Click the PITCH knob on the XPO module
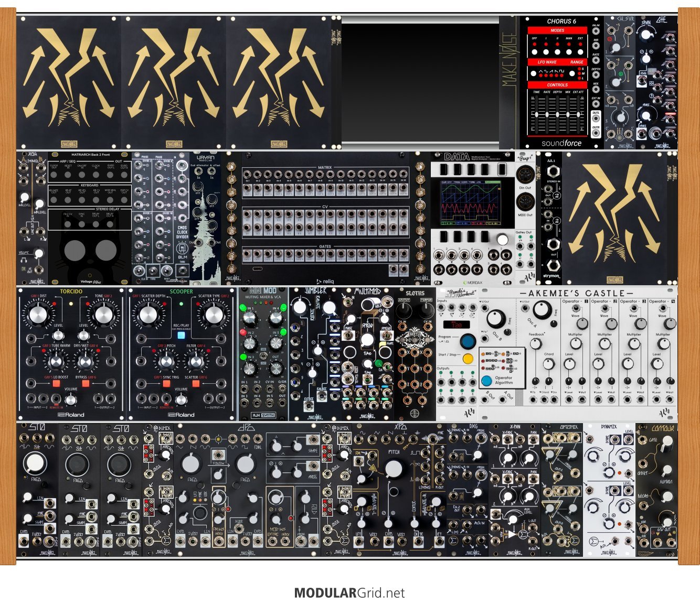The width and height of the screenshot is (700, 604). click(394, 468)
